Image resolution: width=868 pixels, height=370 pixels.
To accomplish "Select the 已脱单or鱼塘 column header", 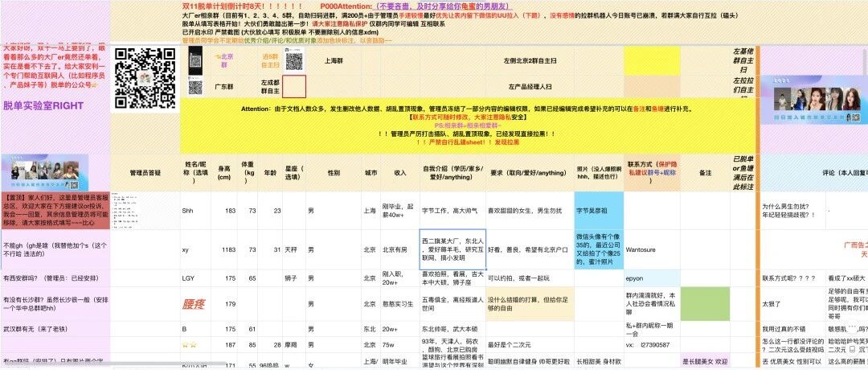I will coord(743,173).
